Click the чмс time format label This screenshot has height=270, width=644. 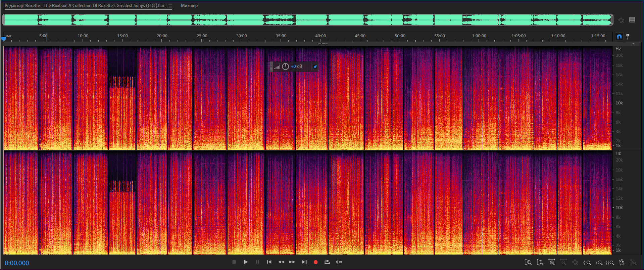(x=8, y=36)
